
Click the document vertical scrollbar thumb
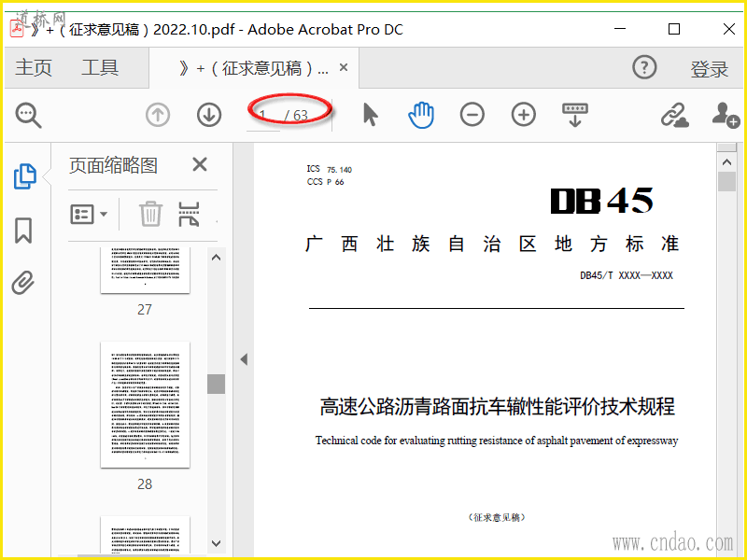[726, 181]
